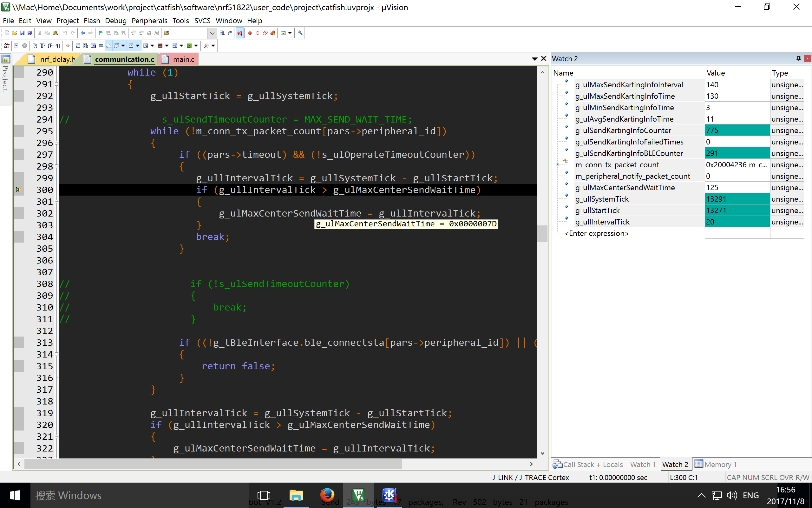Screen dimensions: 812x508
Task: Open the Memory Windows dropdown arrow
Action: tap(138, 46)
